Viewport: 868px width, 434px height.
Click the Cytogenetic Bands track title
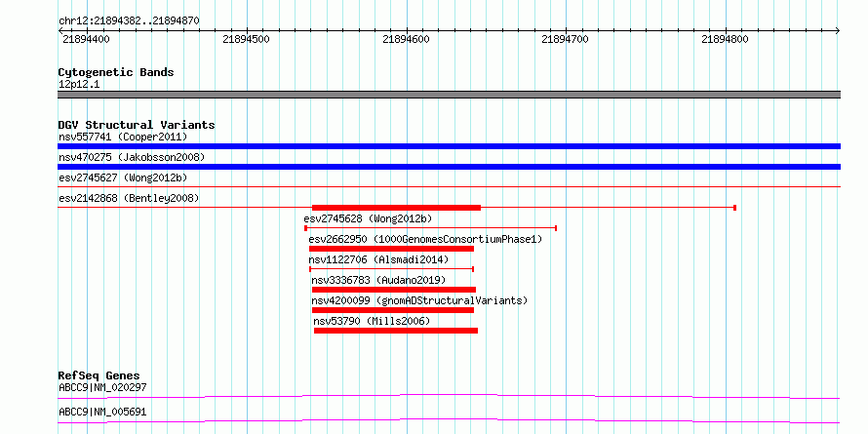[x=116, y=72]
